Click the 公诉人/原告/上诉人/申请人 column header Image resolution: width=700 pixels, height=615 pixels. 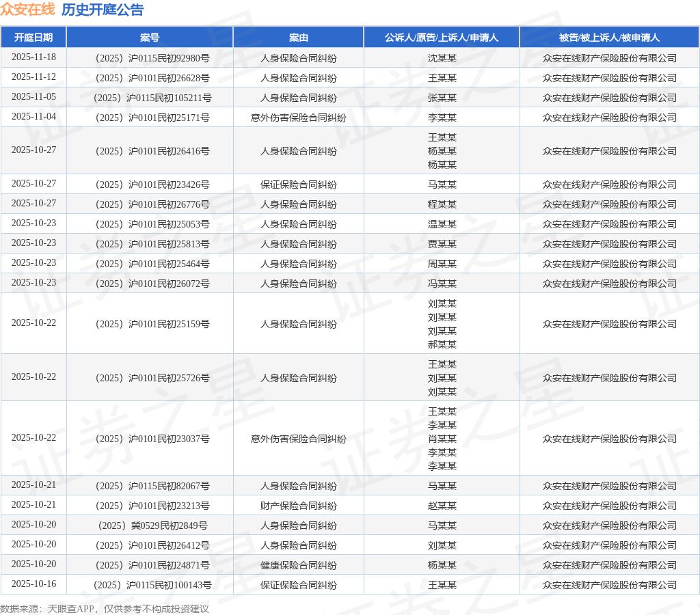point(442,38)
